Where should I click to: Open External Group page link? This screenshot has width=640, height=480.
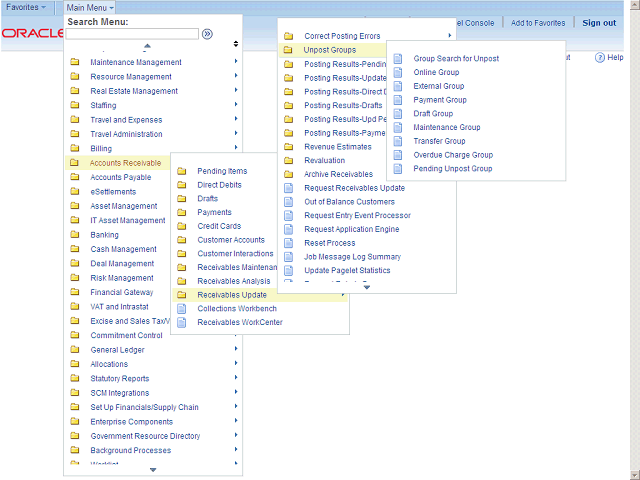[x=439, y=86]
